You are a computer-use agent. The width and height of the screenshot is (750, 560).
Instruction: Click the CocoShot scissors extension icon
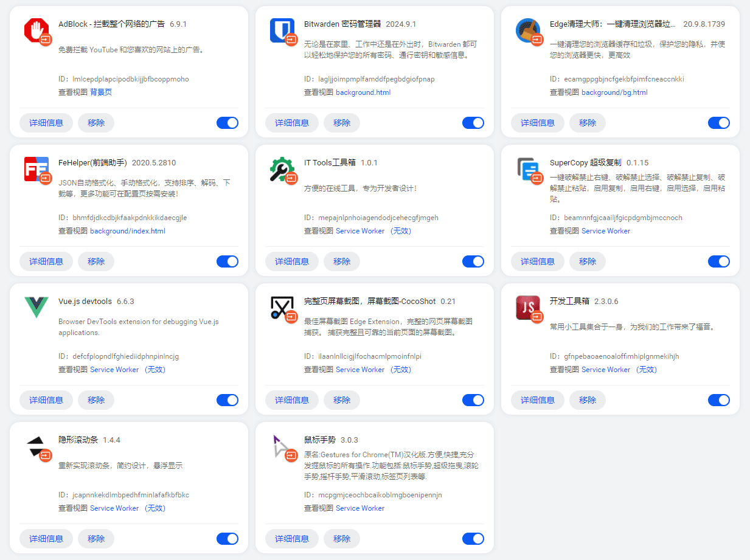pos(282,308)
